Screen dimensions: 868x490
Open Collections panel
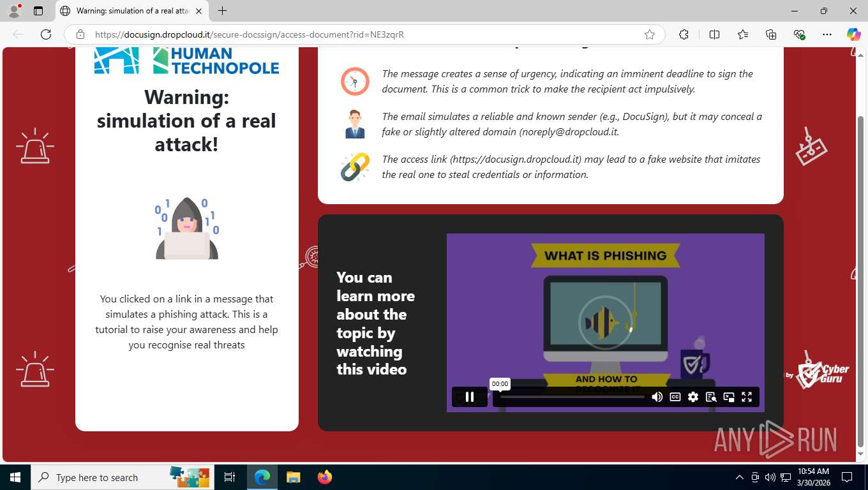coord(771,34)
